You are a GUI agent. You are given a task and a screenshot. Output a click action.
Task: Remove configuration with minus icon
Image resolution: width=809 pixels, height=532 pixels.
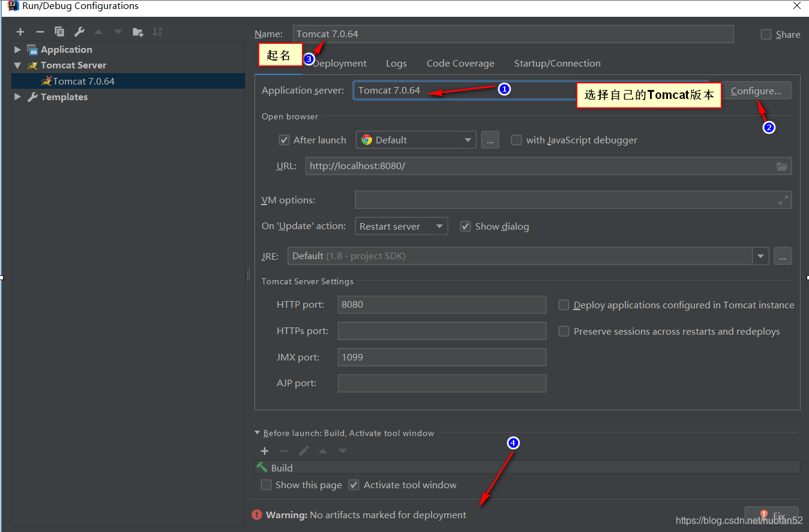point(40,32)
